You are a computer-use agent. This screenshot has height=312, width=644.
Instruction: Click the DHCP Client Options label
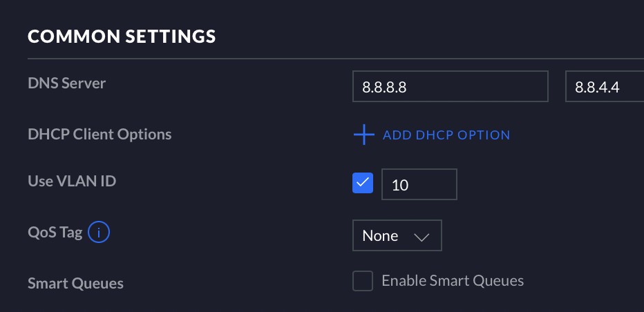100,134
